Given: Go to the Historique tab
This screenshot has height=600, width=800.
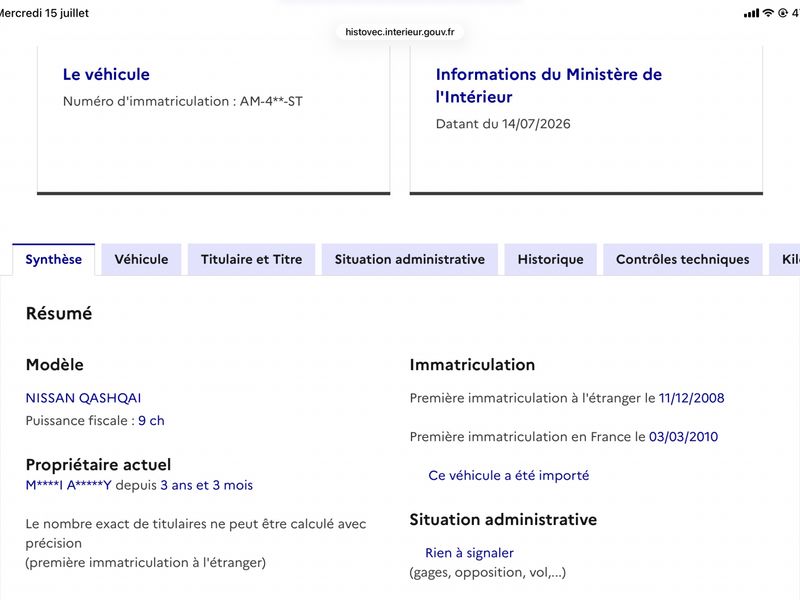Looking at the screenshot, I should (551, 259).
